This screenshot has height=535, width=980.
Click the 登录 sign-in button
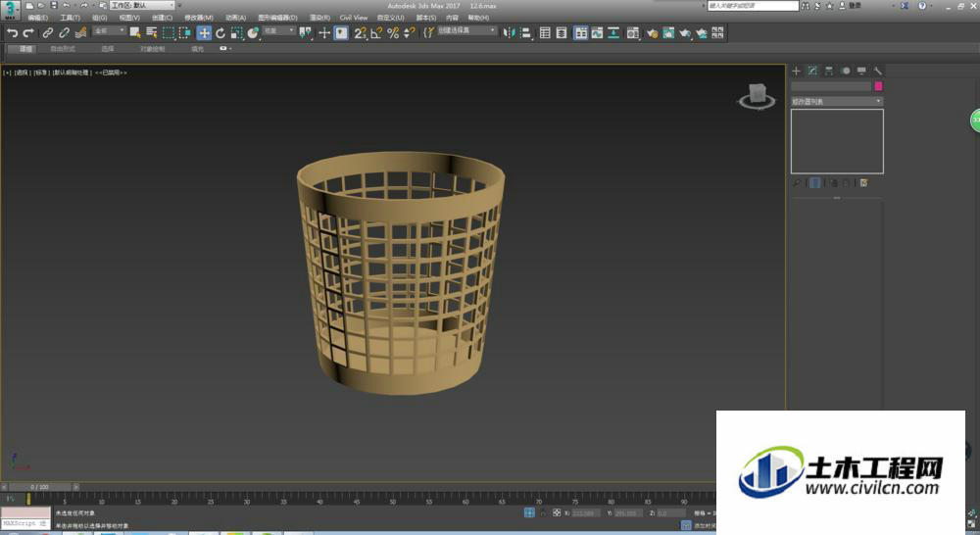[855, 6]
